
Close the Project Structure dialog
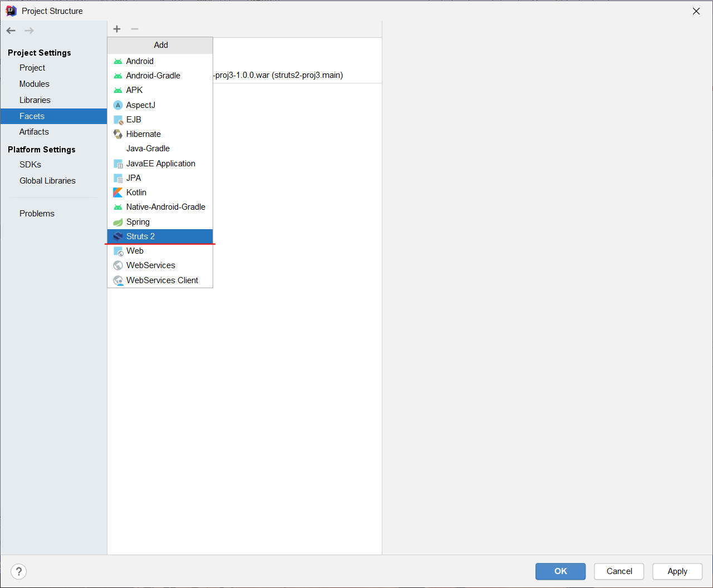click(696, 11)
